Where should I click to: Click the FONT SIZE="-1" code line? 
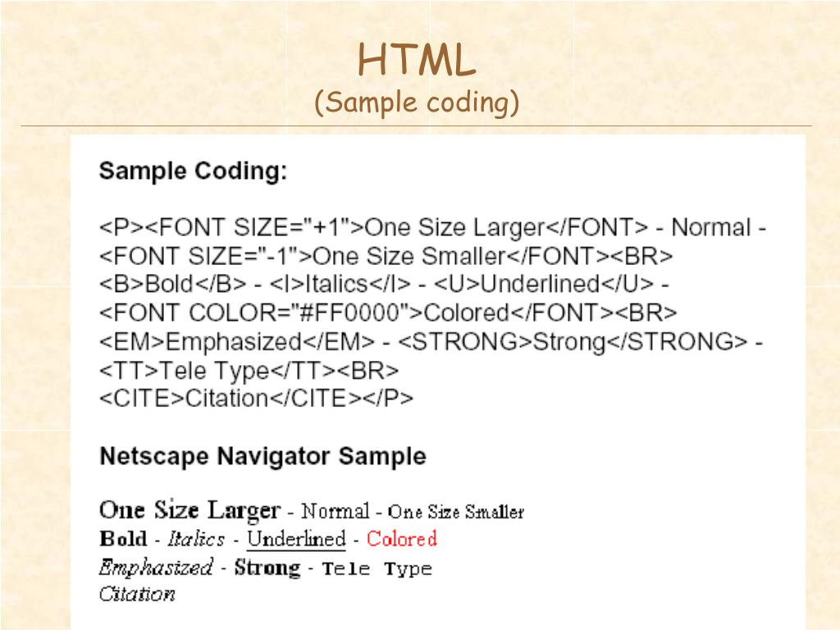pyautogui.click(x=386, y=256)
